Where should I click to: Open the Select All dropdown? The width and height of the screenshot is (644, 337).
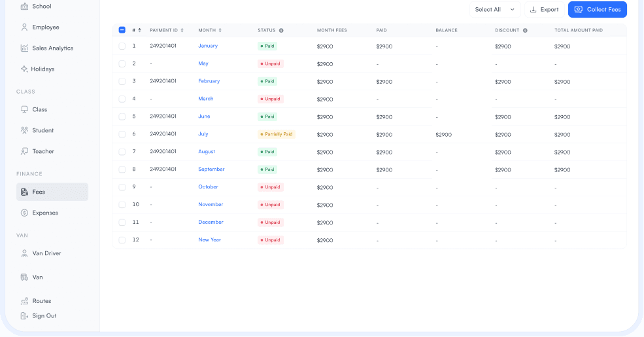pos(494,10)
